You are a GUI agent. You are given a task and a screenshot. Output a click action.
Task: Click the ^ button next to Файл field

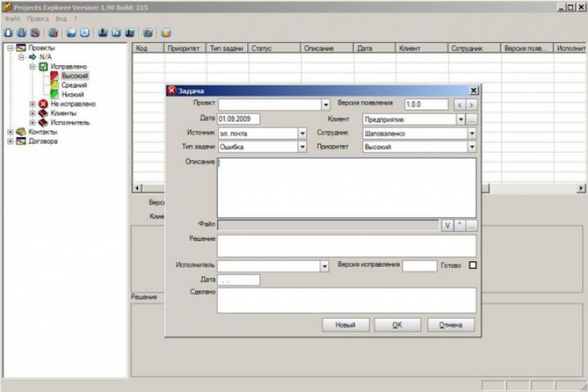(460, 225)
